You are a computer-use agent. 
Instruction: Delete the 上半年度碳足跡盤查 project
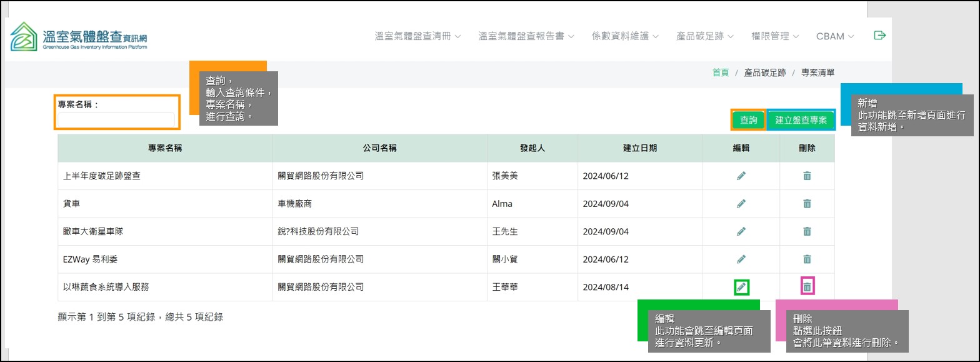pos(807,176)
